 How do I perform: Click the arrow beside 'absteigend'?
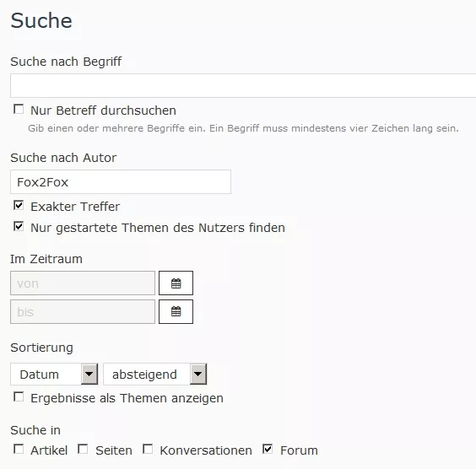198,374
